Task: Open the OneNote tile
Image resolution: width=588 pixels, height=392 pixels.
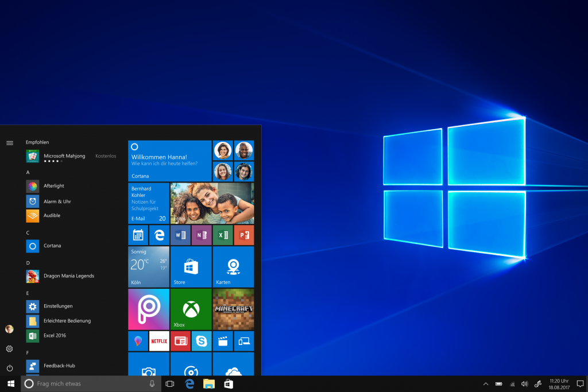Action: [x=201, y=235]
